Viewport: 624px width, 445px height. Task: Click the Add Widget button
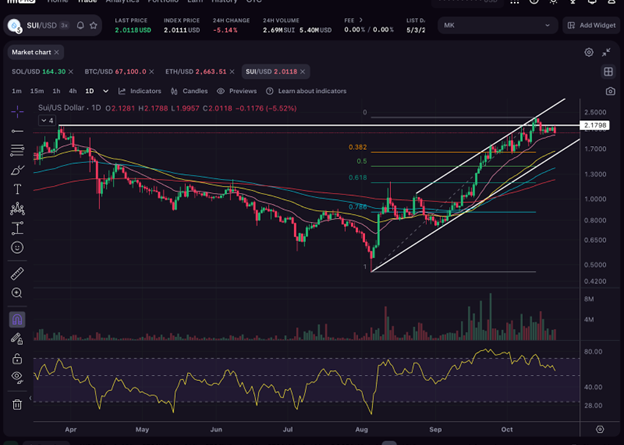[x=592, y=25]
